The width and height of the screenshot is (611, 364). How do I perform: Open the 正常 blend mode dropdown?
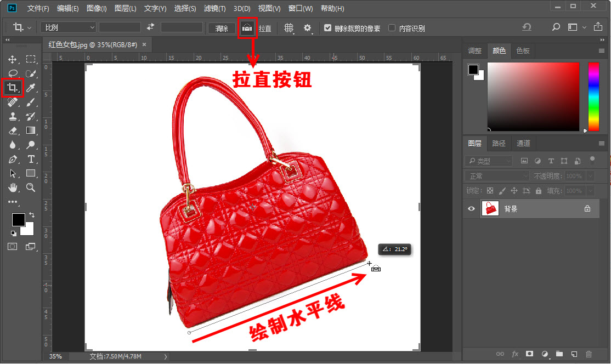coord(497,176)
